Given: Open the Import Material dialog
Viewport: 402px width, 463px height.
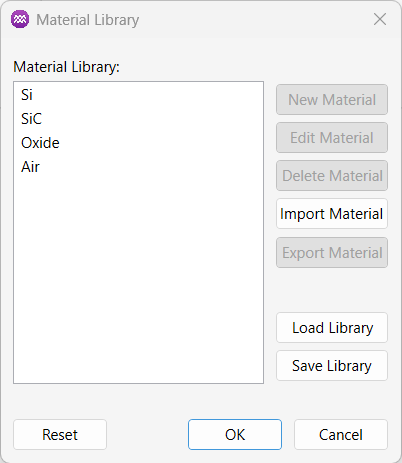Looking at the screenshot, I should click(332, 214).
